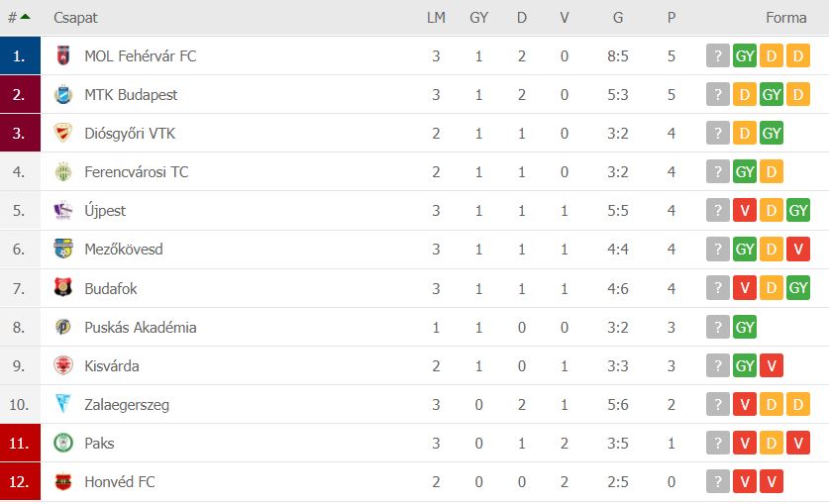Sort table by rank using # arrow
Viewport: 829px width, 504px height.
20,18
